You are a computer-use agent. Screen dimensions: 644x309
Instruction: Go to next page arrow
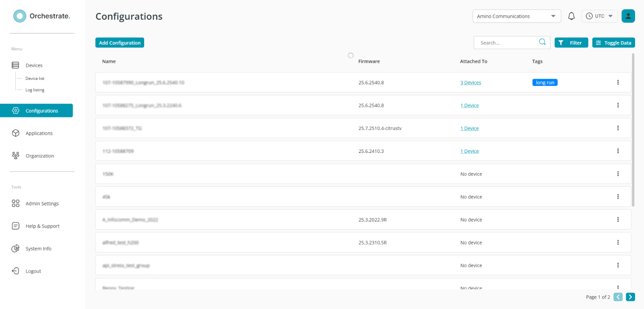click(x=630, y=297)
